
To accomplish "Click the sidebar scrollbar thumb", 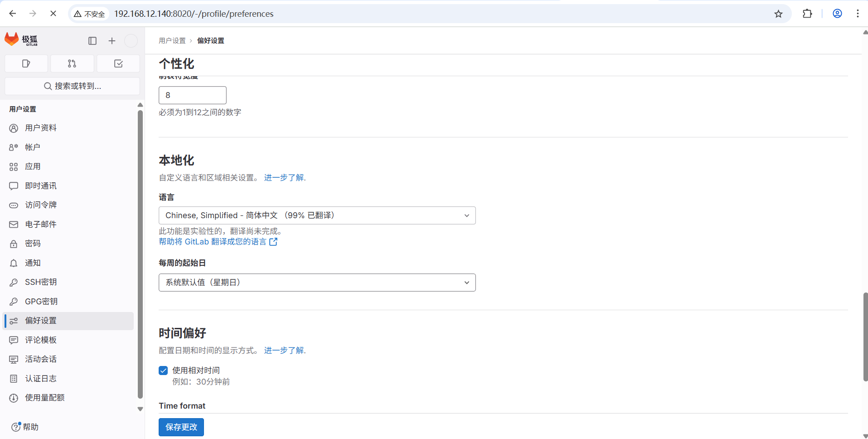I will click(140, 254).
